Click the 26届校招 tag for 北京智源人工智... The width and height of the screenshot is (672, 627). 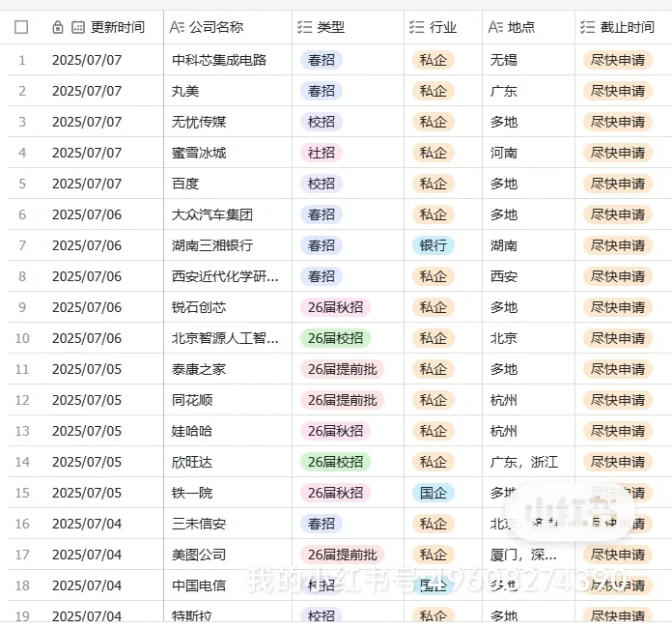click(x=335, y=337)
